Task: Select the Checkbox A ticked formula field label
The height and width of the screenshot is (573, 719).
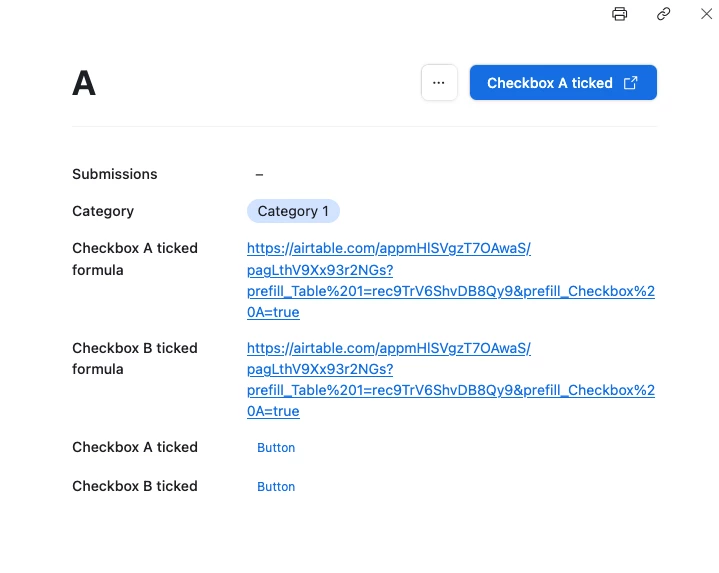Action: point(135,259)
